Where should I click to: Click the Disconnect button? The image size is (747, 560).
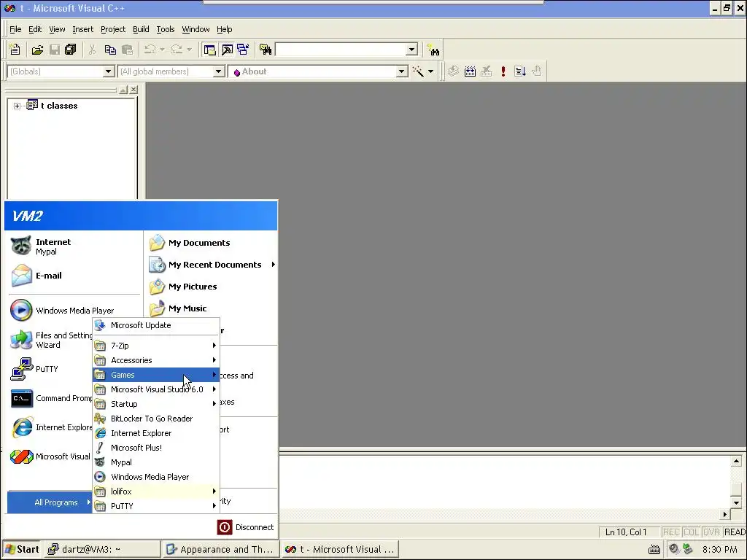click(246, 527)
